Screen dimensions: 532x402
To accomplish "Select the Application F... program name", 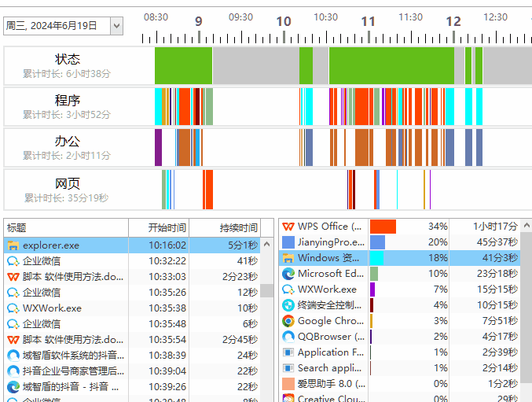I will pos(331,352).
